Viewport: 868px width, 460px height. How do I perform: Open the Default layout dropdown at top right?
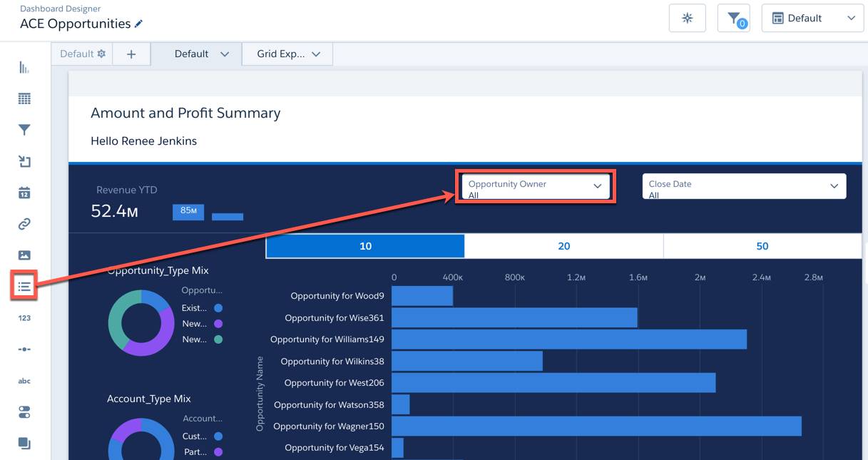click(x=813, y=19)
